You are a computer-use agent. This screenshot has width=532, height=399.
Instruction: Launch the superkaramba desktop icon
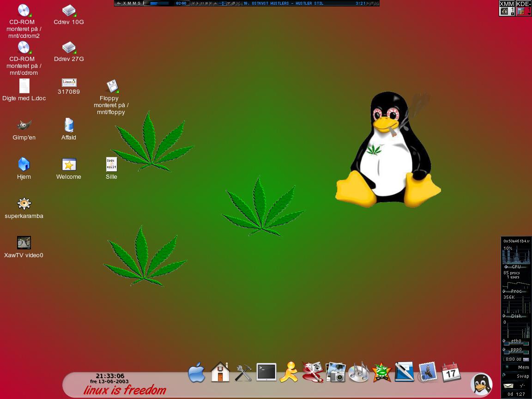coord(24,204)
